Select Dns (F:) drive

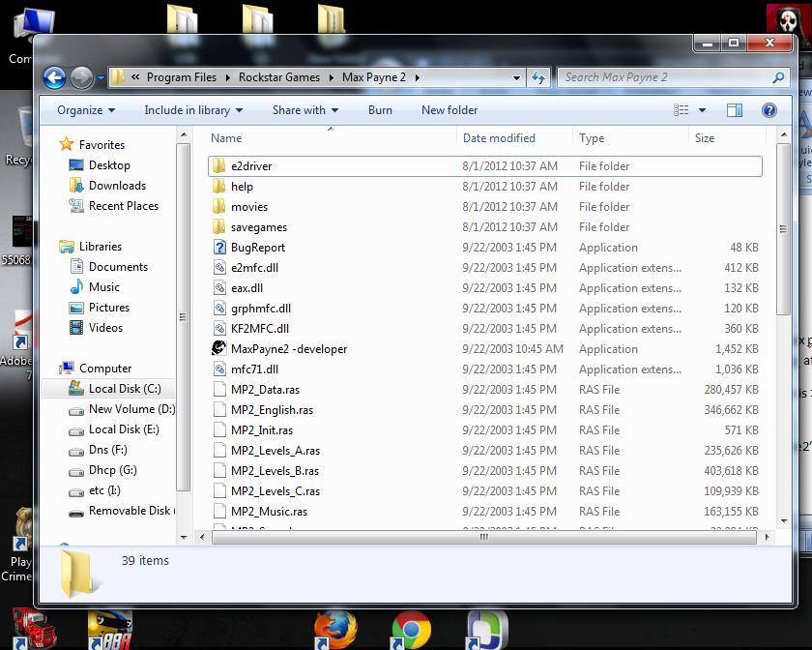tap(107, 450)
